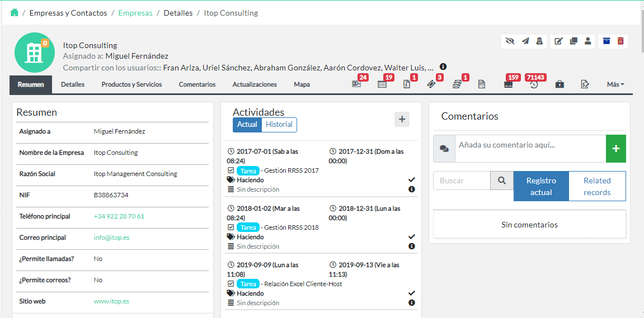Open the contacts card icon with badge 24

pyautogui.click(x=356, y=85)
